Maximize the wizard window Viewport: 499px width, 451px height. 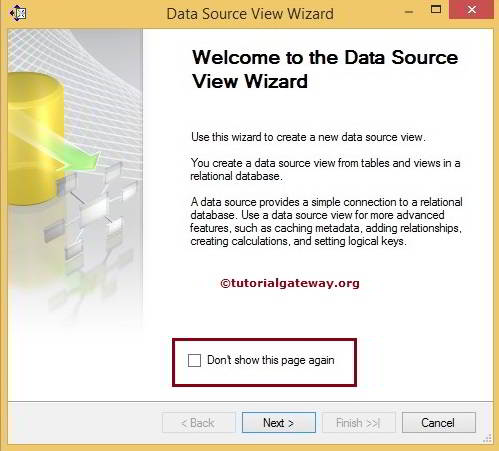[436, 9]
